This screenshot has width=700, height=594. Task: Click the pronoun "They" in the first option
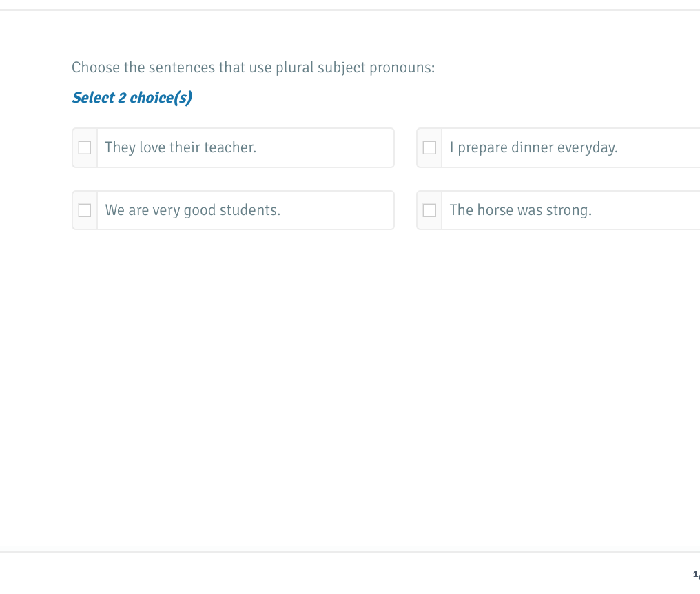(x=120, y=147)
